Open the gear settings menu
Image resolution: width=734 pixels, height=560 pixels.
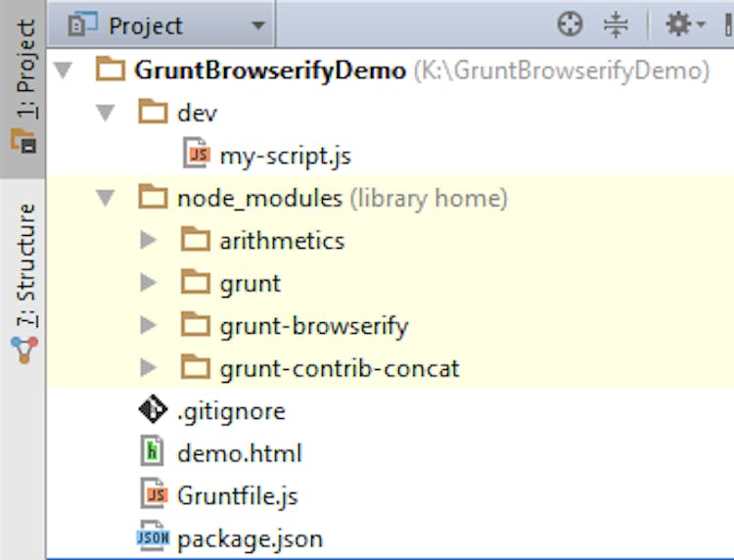tap(685, 23)
